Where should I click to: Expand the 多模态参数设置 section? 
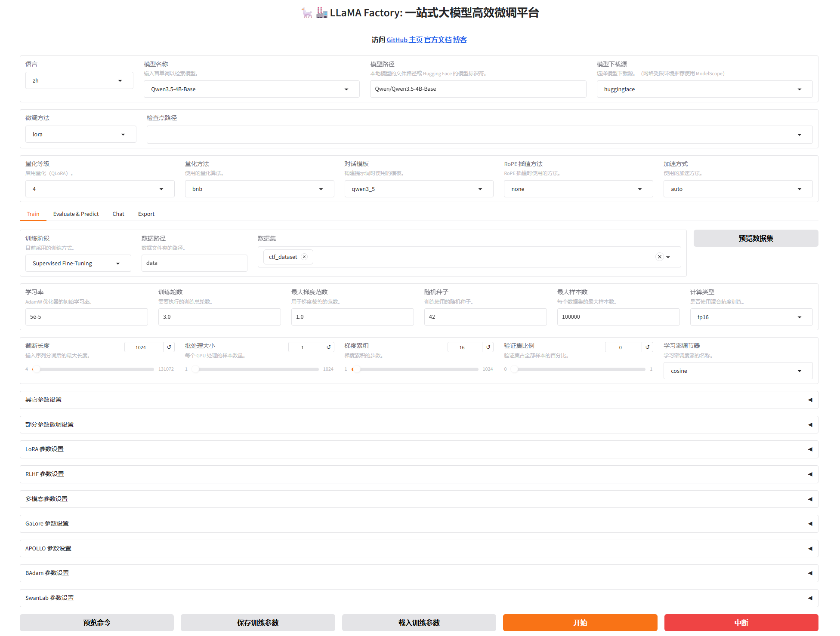pyautogui.click(x=419, y=499)
